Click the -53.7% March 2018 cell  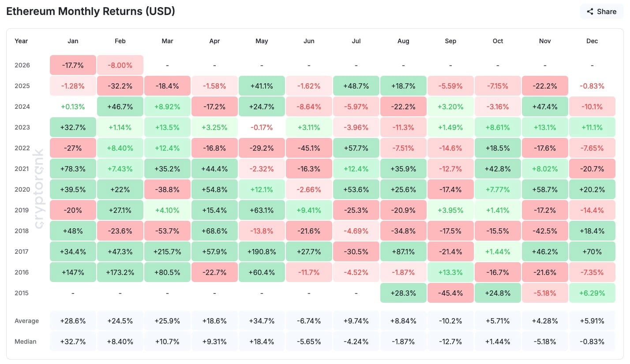(x=167, y=231)
